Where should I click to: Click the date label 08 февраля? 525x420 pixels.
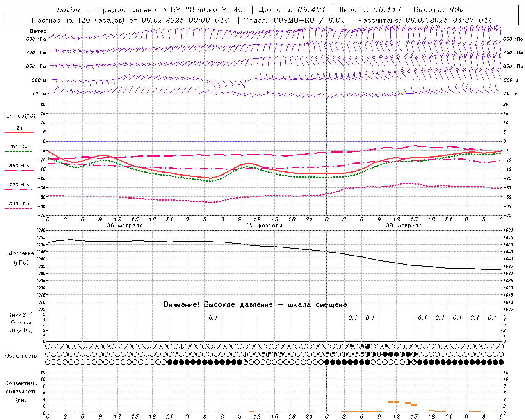click(x=404, y=226)
